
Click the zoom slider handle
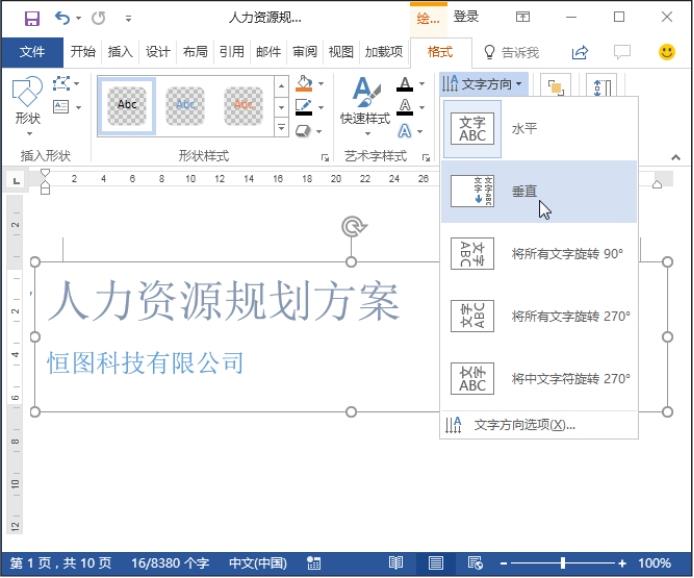coord(563,563)
